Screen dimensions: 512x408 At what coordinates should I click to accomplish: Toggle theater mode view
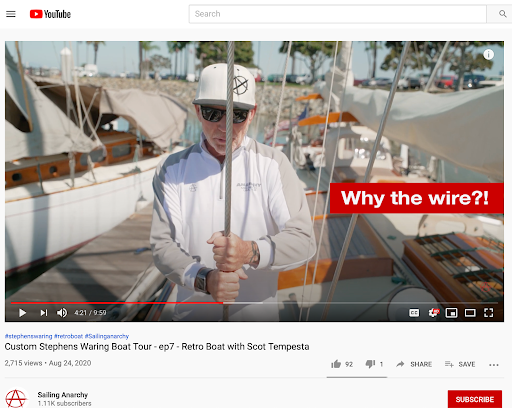click(x=470, y=313)
